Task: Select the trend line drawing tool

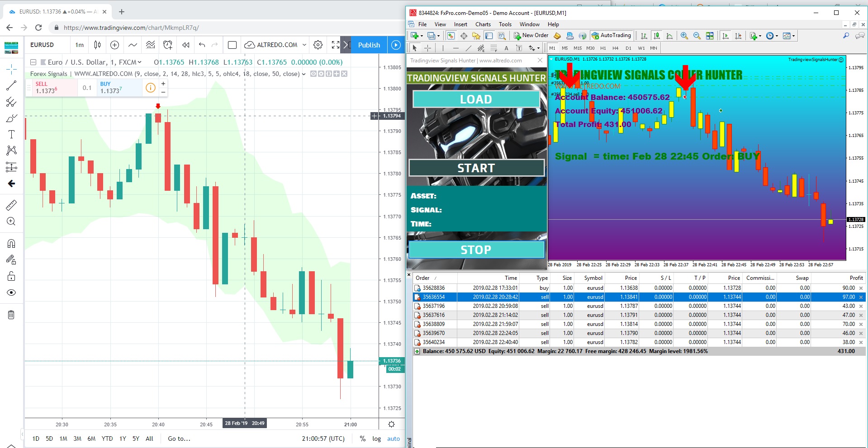Action: coord(11,85)
